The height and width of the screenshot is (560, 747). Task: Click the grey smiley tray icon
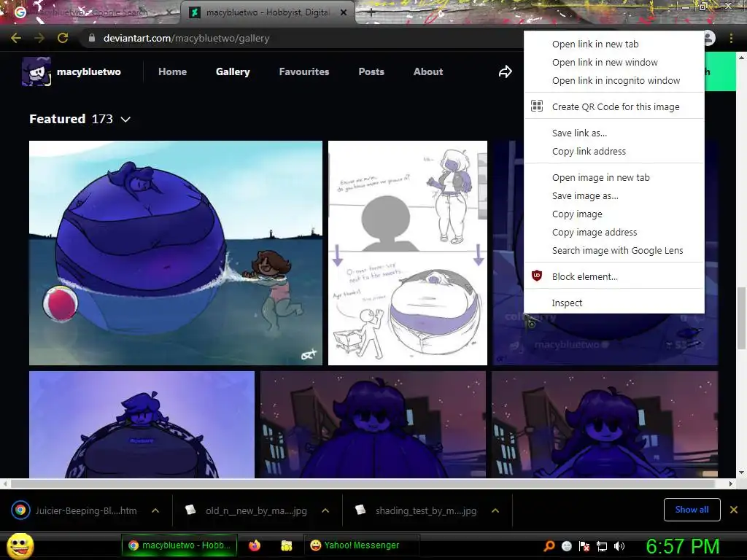pyautogui.click(x=566, y=546)
